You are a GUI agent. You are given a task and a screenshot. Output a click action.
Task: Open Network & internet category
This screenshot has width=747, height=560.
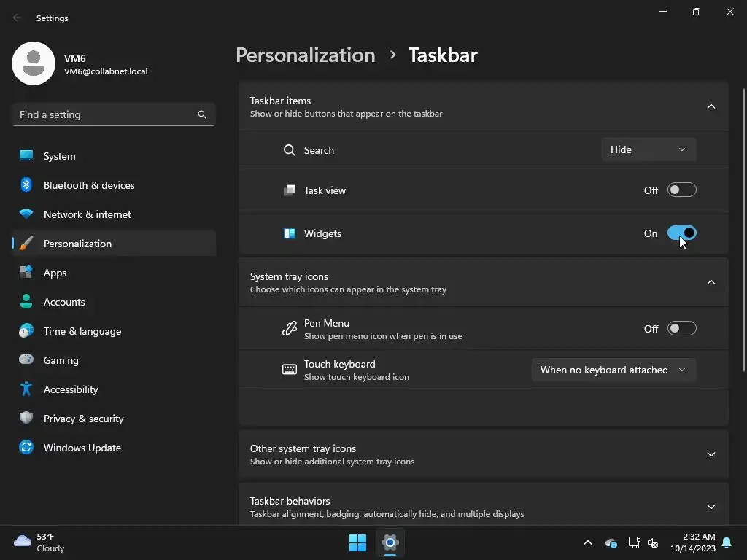[113, 214]
